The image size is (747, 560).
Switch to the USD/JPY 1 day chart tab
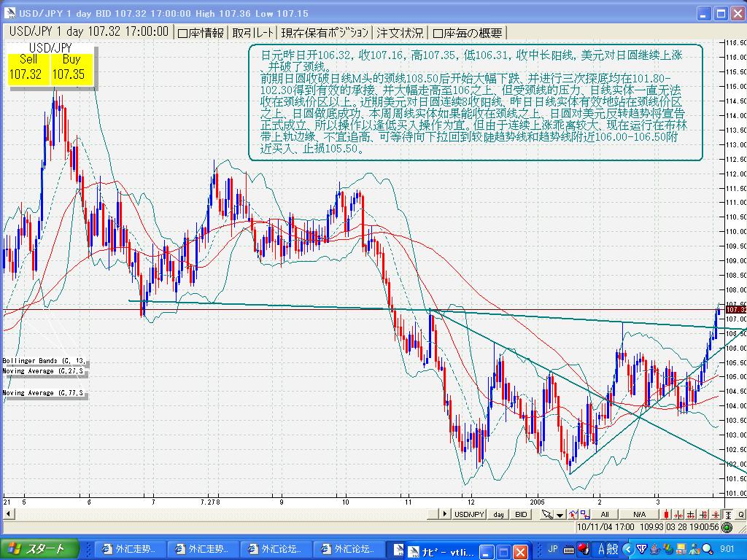point(89,32)
